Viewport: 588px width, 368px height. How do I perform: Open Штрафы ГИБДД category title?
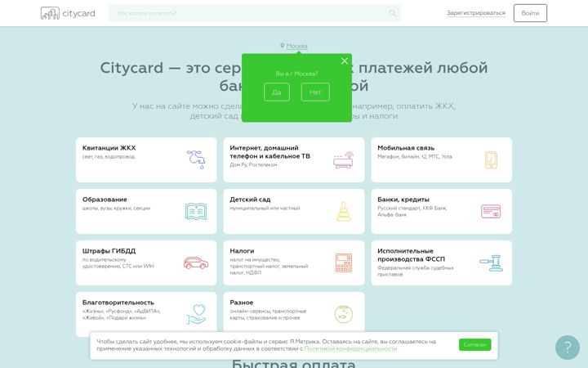tap(109, 251)
